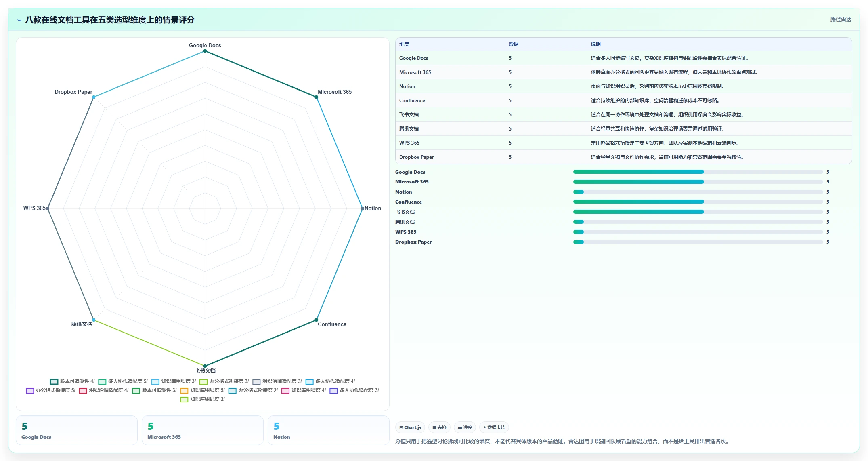Open the Notion stat card
Image resolution: width=868 pixels, height=461 pixels.
[329, 430]
